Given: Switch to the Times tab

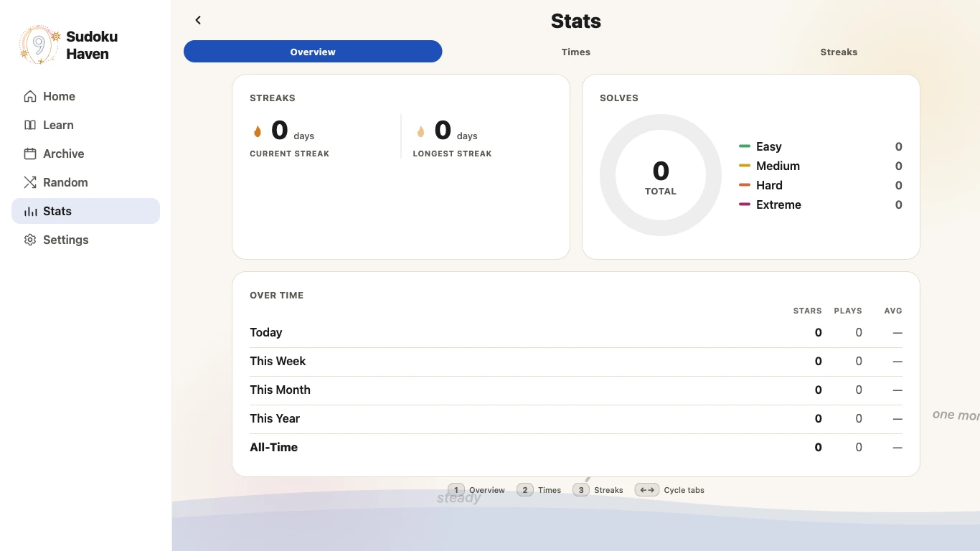Looking at the screenshot, I should [576, 52].
